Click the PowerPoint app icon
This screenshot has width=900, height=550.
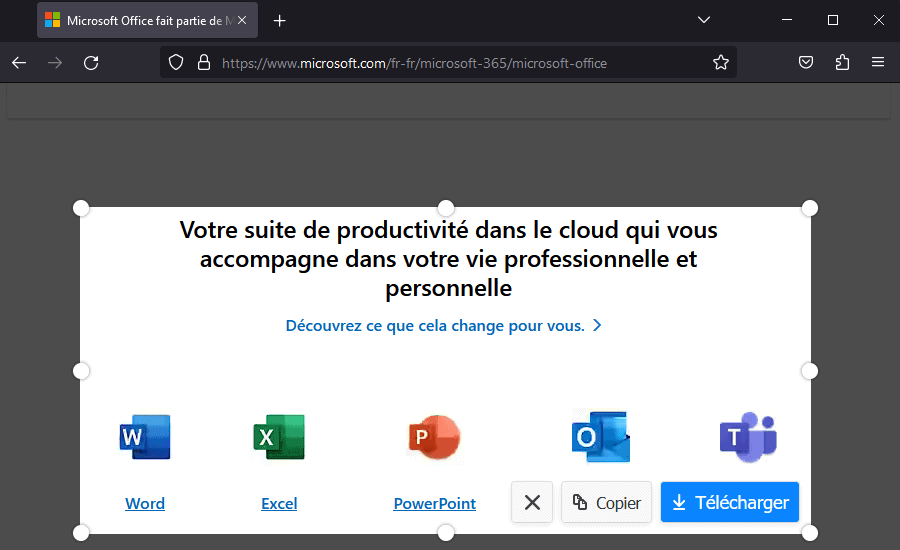(435, 437)
